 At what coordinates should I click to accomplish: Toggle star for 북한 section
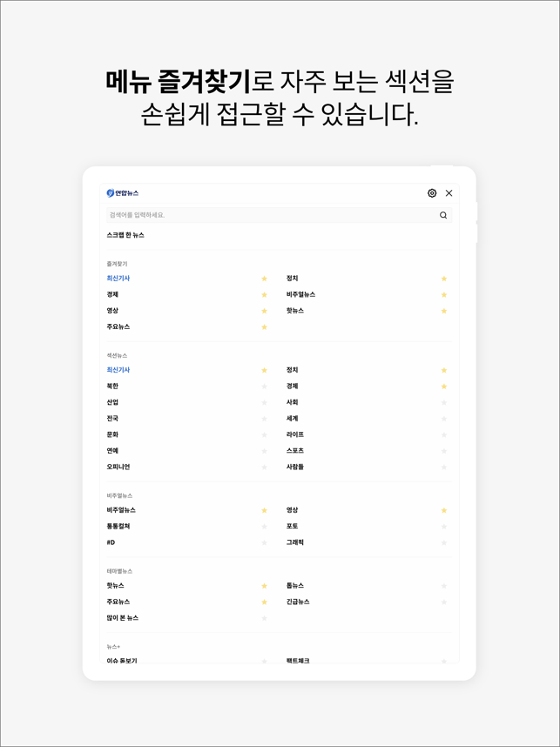265,387
